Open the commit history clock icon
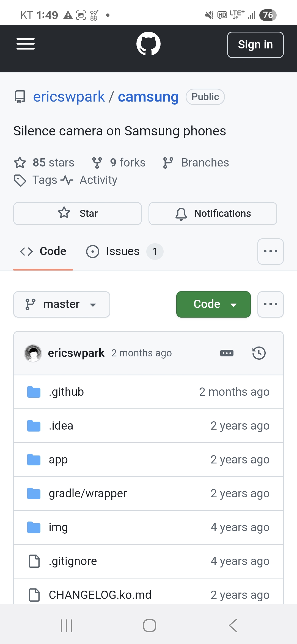 click(259, 353)
